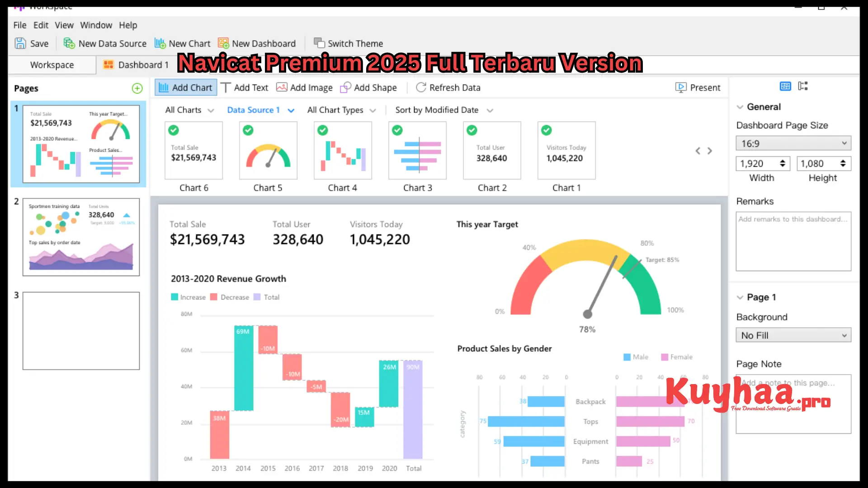Image resolution: width=868 pixels, height=488 pixels.
Task: Click the New Data Source icon
Action: click(69, 43)
